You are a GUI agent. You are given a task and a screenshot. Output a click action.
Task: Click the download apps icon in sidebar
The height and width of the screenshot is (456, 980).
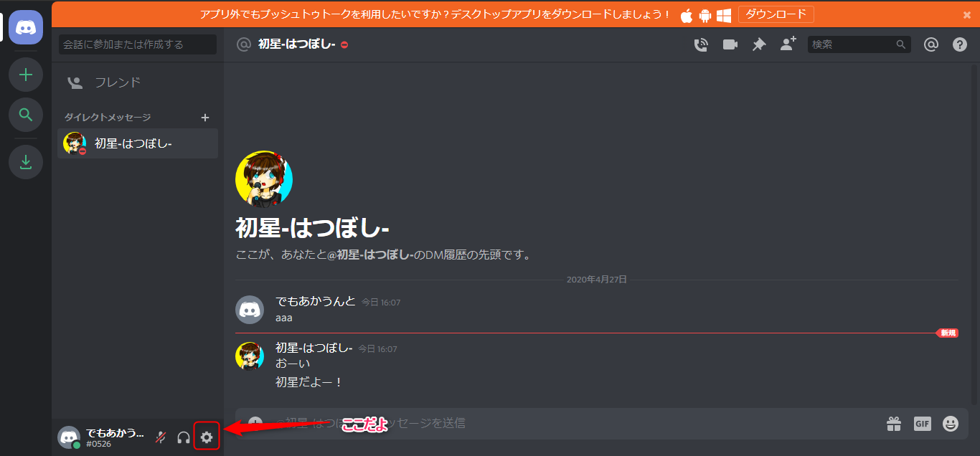(x=26, y=162)
